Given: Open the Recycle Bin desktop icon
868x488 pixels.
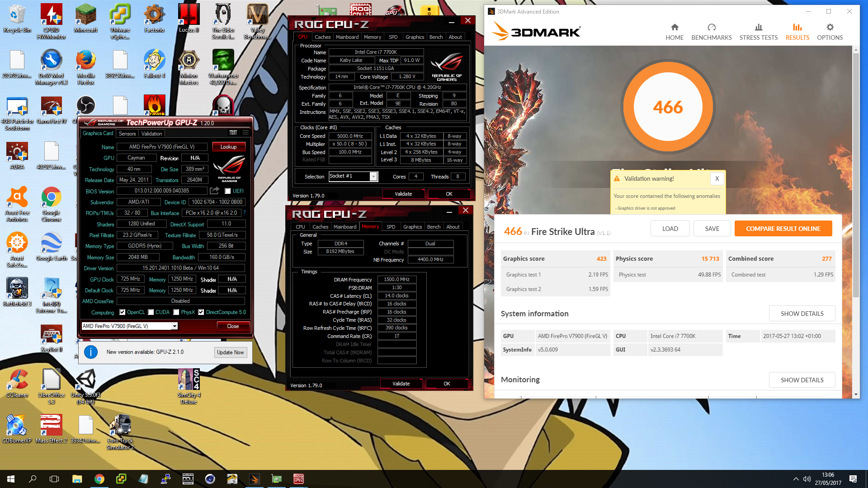Looking at the screenshot, I should [x=17, y=18].
